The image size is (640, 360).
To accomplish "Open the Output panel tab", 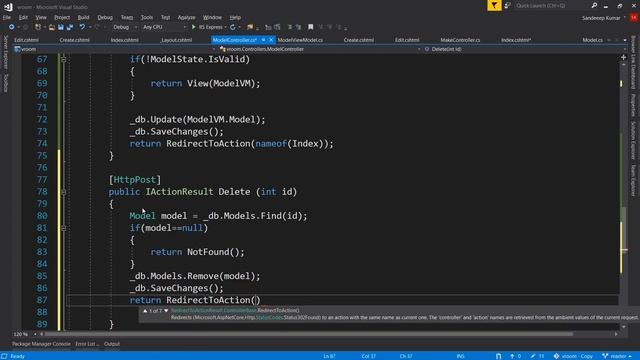I will (112, 344).
